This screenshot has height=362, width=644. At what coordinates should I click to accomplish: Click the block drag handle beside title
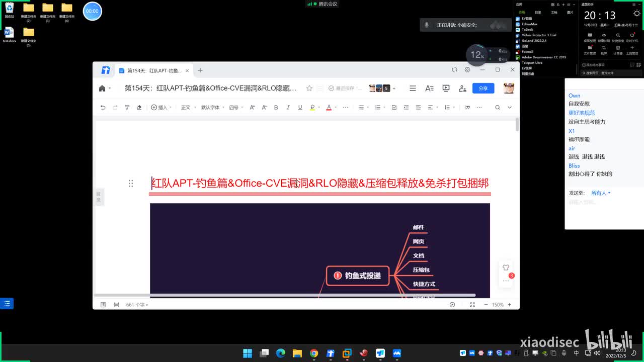tap(131, 184)
